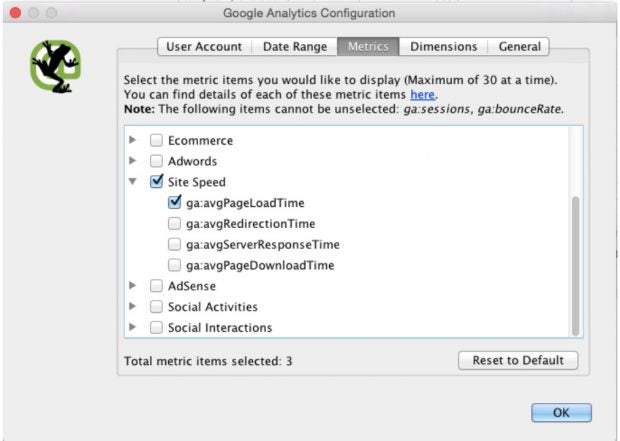Tick ga:avgPageDownloadTime checkbox
This screenshot has width=620, height=441.
coord(174,265)
